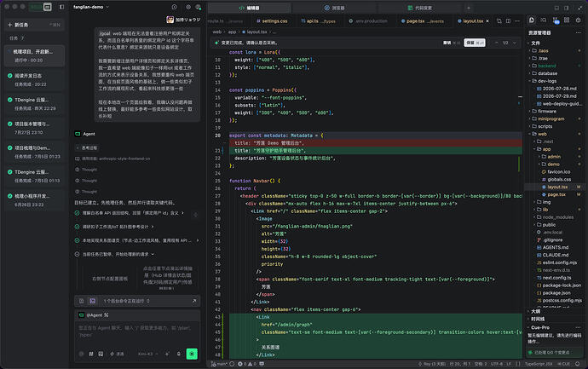Expand the 思考过程 thinking process section

87,148
